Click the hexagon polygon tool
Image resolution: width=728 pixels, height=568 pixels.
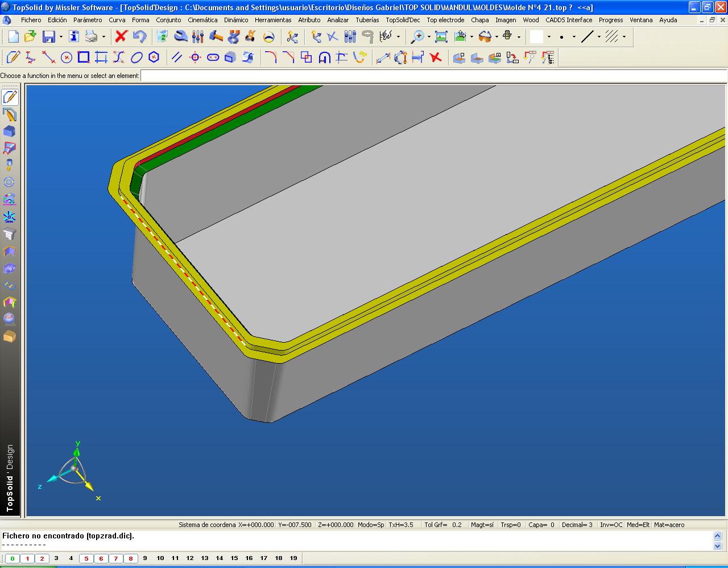tap(154, 57)
